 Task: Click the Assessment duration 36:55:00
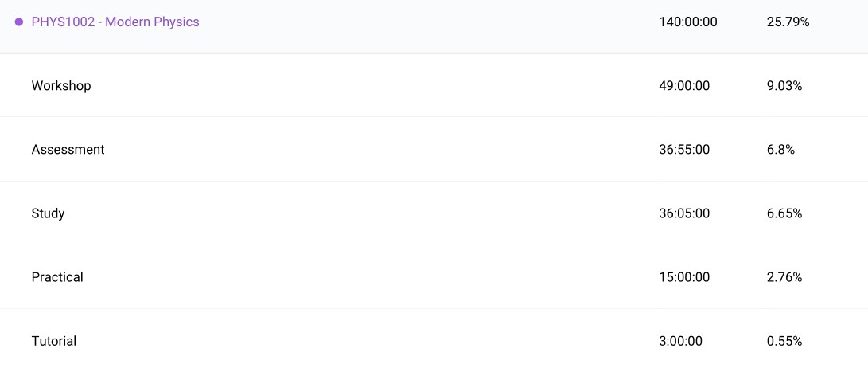tap(684, 150)
